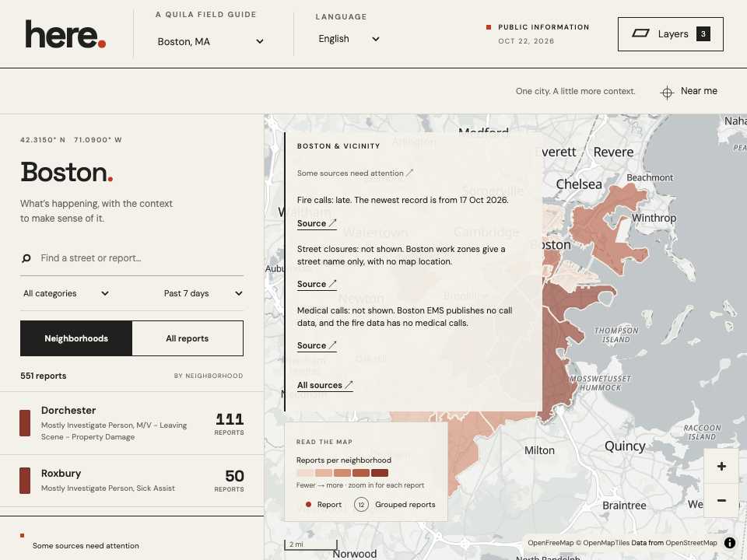This screenshot has width=747, height=560.
Task: Zoom out on the map
Action: coord(721,500)
